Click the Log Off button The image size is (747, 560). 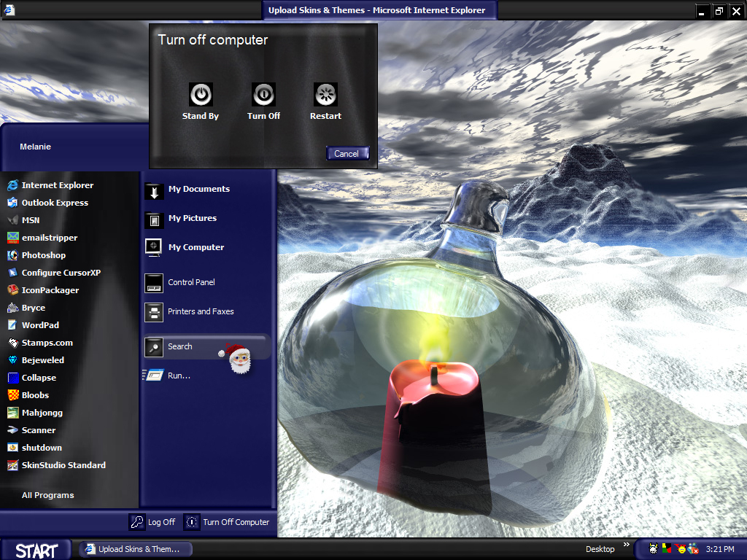152,522
